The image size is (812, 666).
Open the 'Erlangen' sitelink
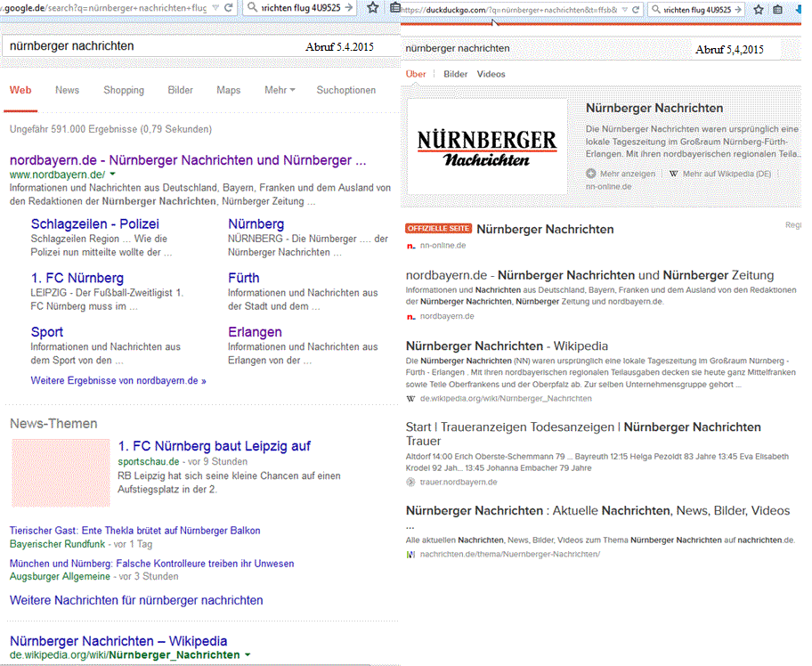[x=255, y=332]
